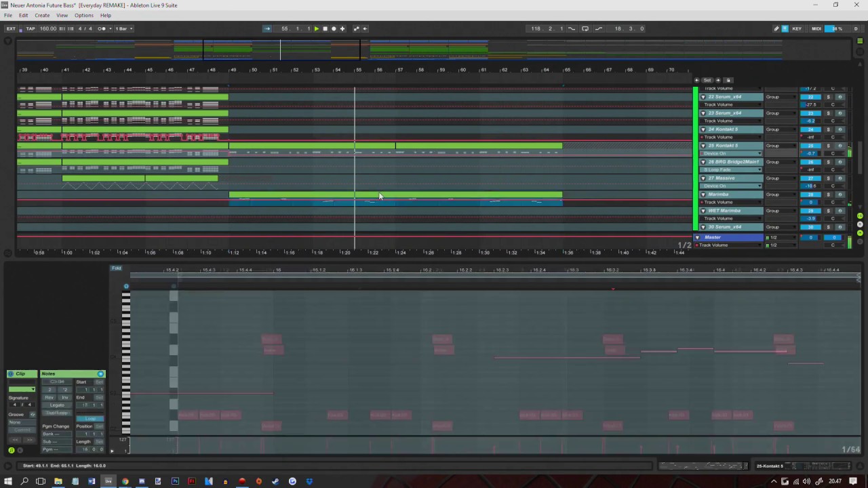The height and width of the screenshot is (488, 868).
Task: Open the Windows Start menu
Action: tap(7, 481)
